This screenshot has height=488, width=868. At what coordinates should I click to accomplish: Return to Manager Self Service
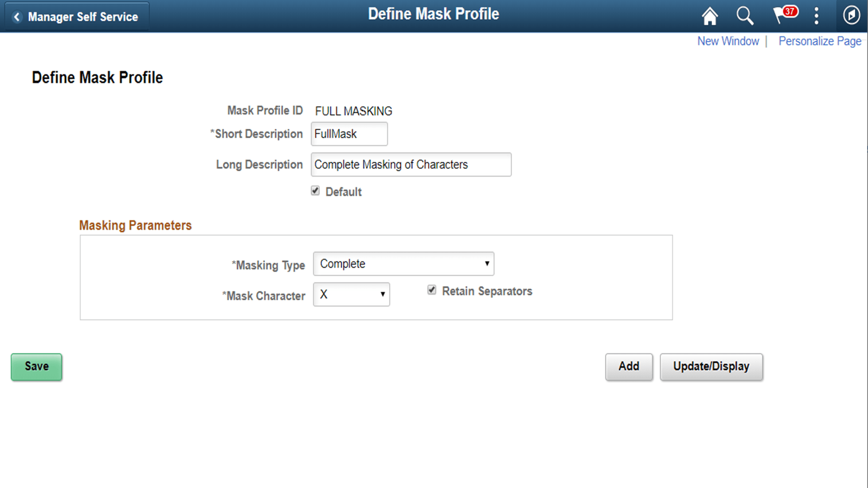77,17
